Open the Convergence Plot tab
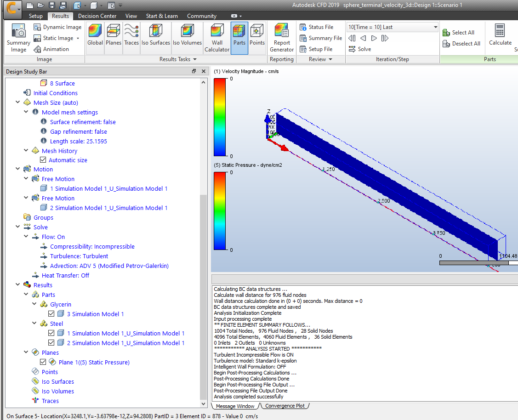 coord(285,406)
